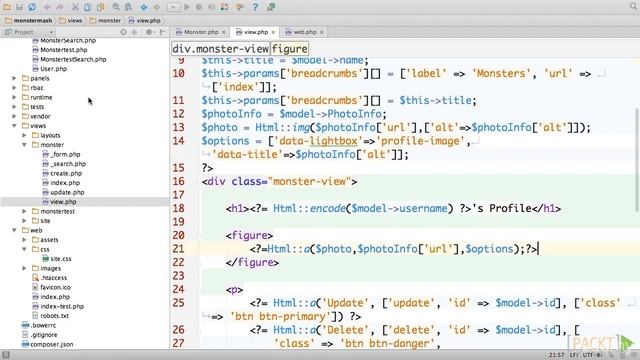Select _search.php in project tree

[64, 164]
